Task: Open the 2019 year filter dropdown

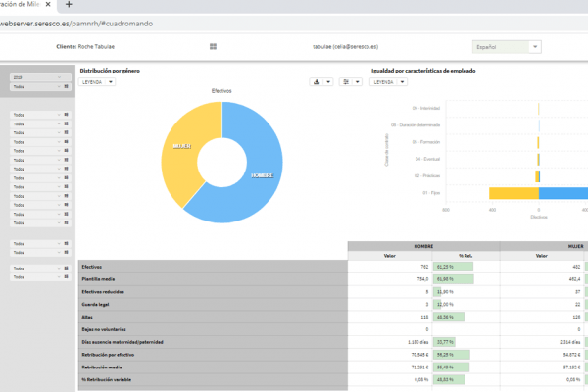Action: [36, 77]
